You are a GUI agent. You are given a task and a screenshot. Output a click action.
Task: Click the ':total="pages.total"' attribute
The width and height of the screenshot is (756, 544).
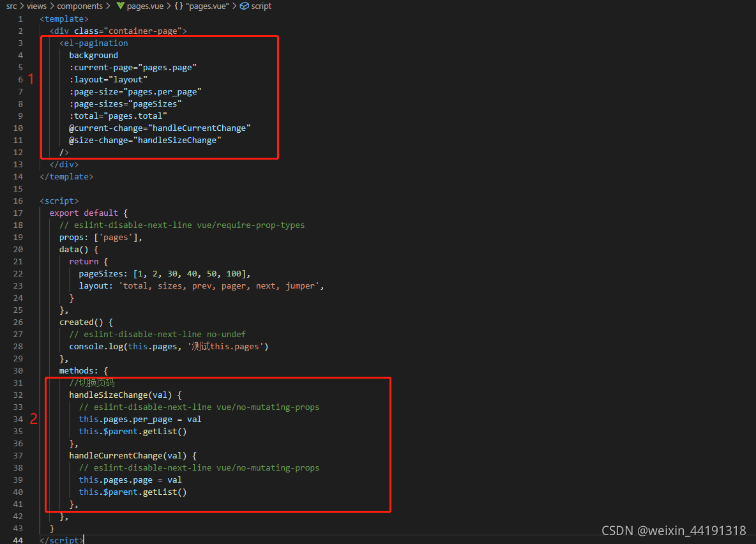[118, 116]
